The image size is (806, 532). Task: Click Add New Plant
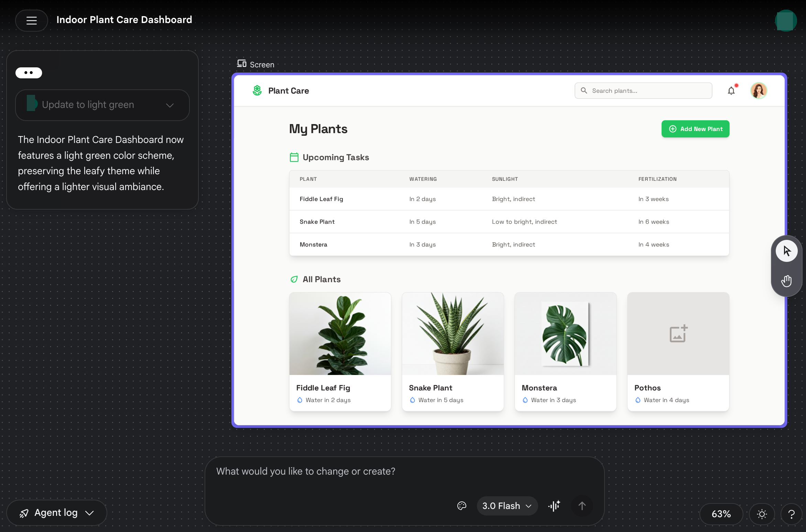pos(695,129)
